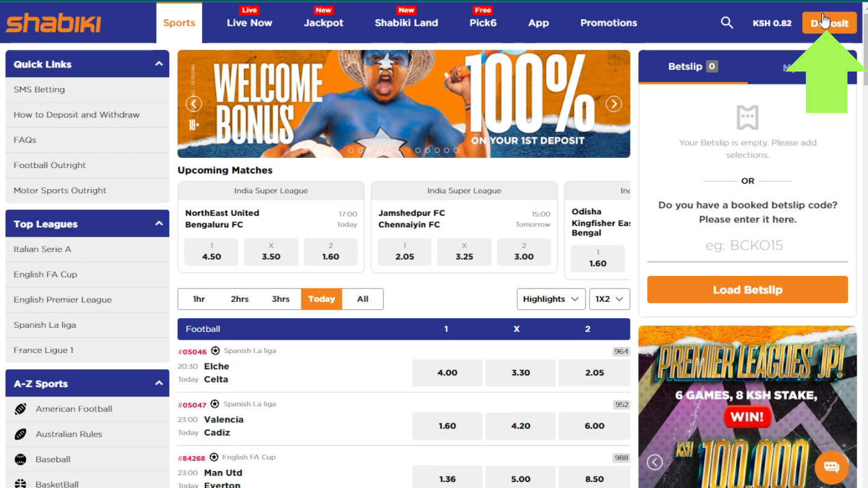Open the Highlights dropdown
The image size is (868, 488).
click(x=551, y=299)
